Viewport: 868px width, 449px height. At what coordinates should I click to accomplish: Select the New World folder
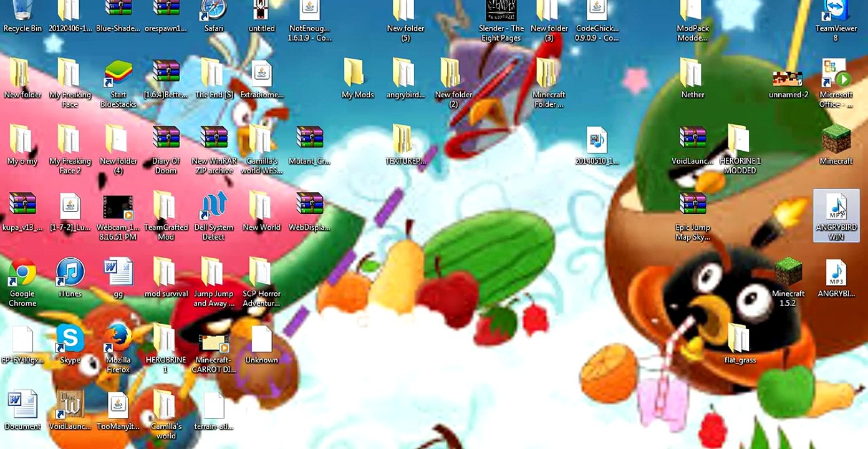coord(262,213)
